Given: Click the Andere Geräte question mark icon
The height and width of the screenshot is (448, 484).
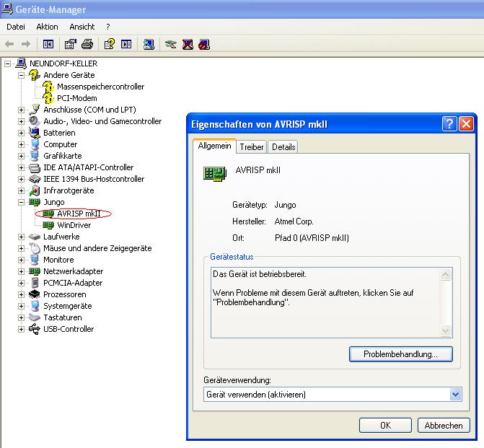Looking at the screenshot, I should [35, 75].
